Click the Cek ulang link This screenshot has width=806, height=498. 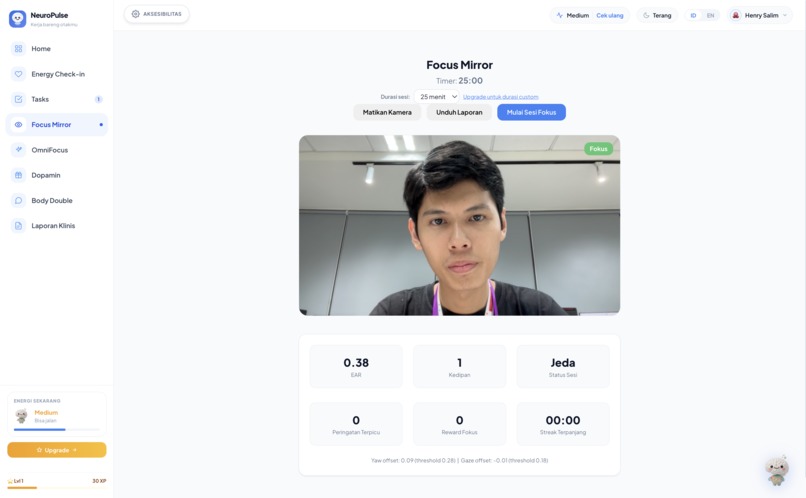(610, 15)
